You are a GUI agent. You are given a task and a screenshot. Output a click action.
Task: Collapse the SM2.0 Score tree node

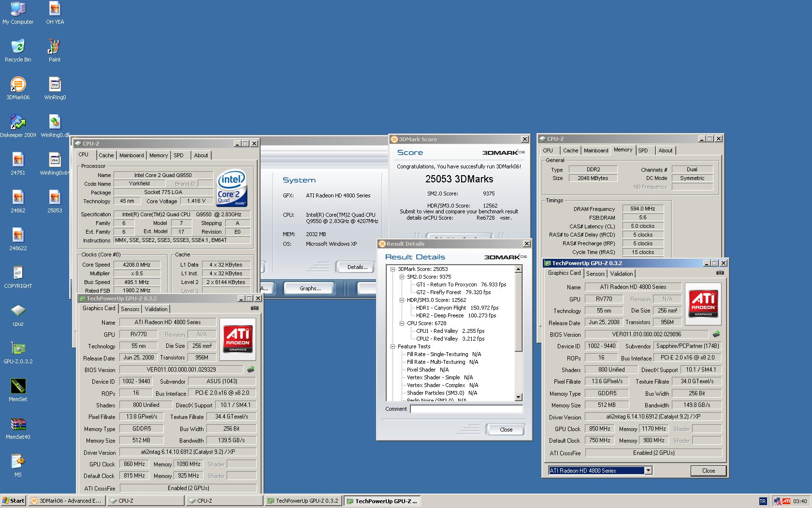click(402, 277)
